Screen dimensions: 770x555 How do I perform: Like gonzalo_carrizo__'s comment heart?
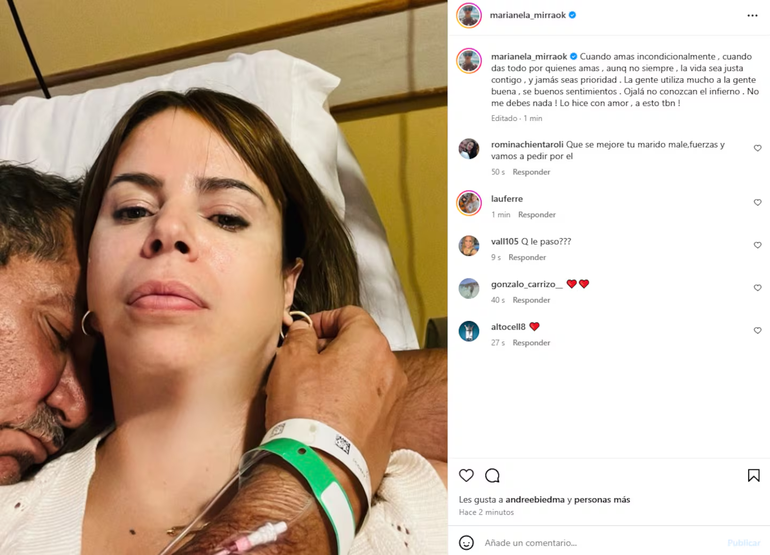point(757,288)
